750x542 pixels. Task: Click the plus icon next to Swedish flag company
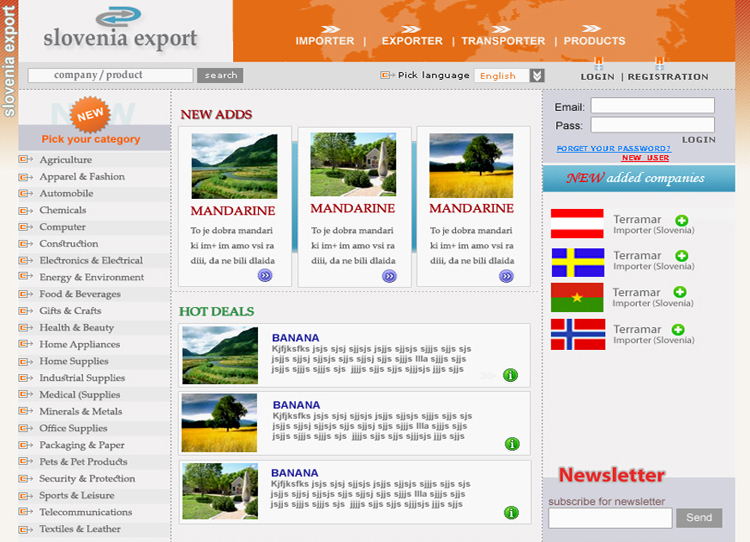pyautogui.click(x=681, y=256)
